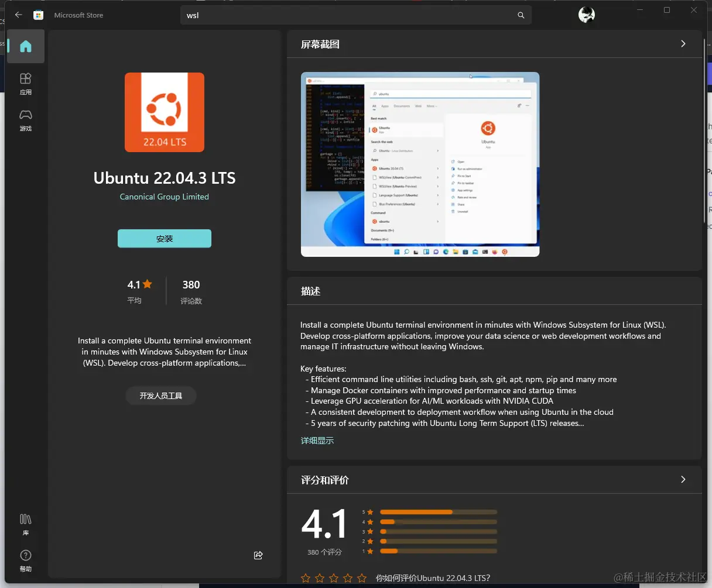Viewport: 712px width, 588px height.
Task: Rate Ubuntu one star
Action: (306, 578)
